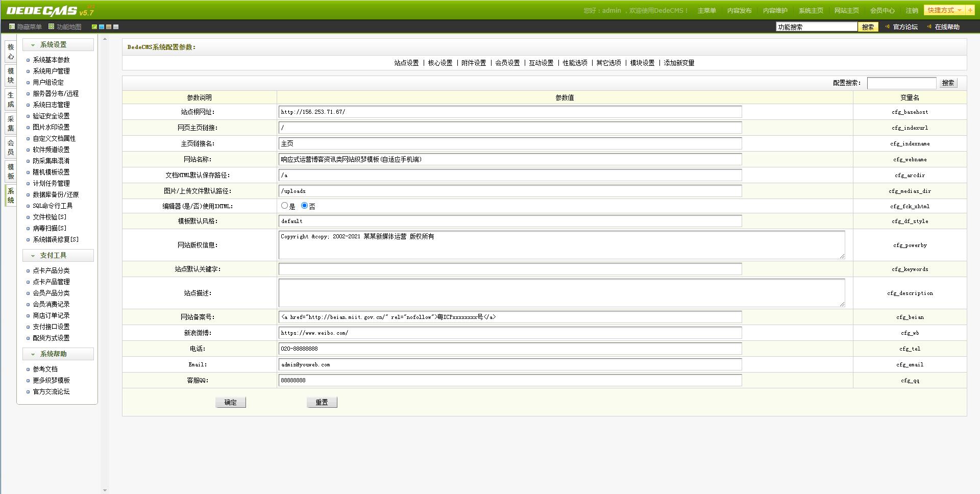The width and height of the screenshot is (980, 494).
Task: Open 内容发布 in the top navigation
Action: click(739, 11)
